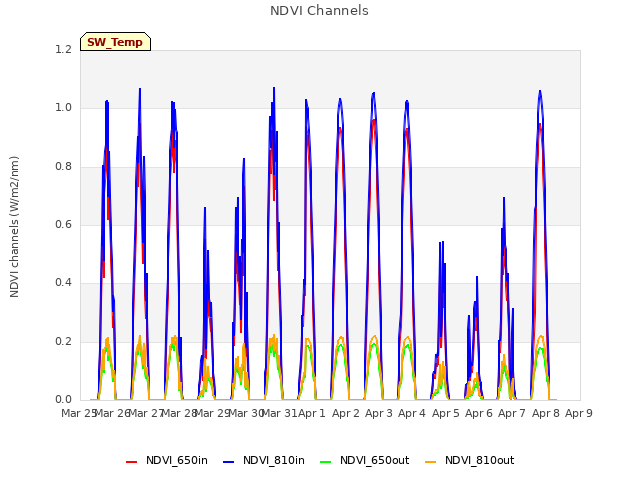Click the NDVI Channels chart title
This screenshot has height=480, width=640.
[x=319, y=11]
